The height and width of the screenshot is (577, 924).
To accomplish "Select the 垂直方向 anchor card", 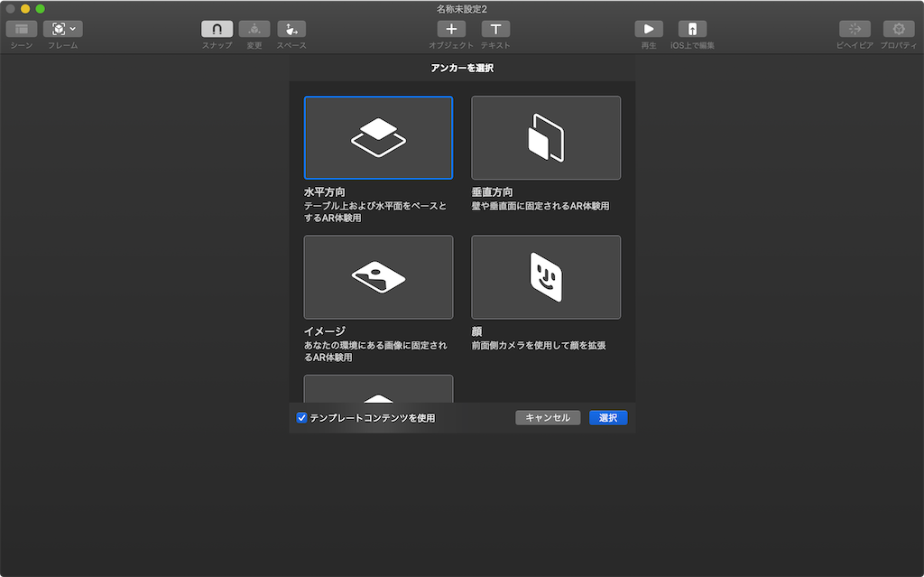I will 545,137.
